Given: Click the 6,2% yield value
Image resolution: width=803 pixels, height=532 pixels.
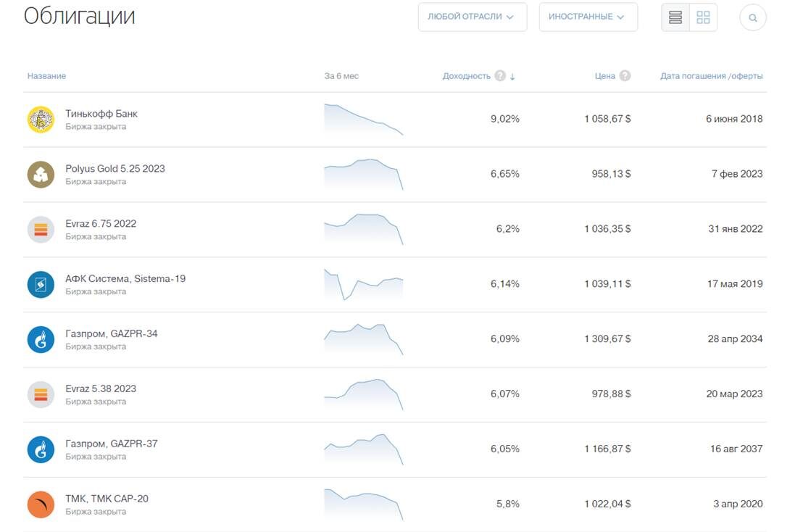Looking at the screenshot, I should [x=507, y=229].
